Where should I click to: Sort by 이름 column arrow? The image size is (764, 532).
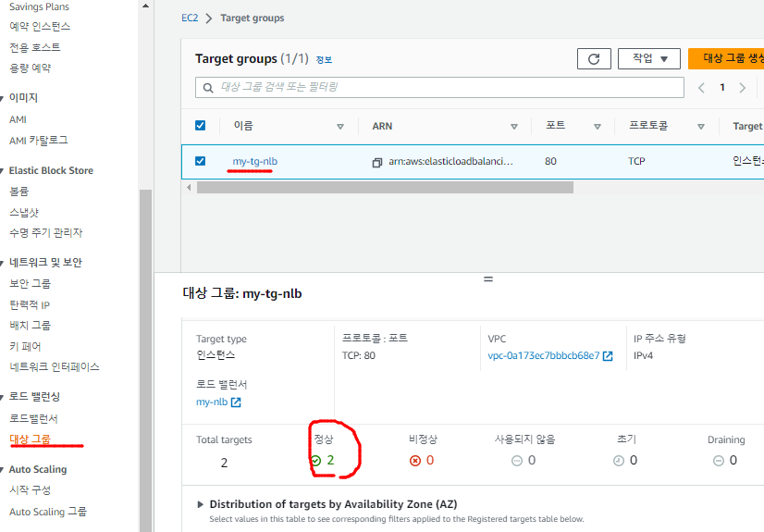(340, 127)
